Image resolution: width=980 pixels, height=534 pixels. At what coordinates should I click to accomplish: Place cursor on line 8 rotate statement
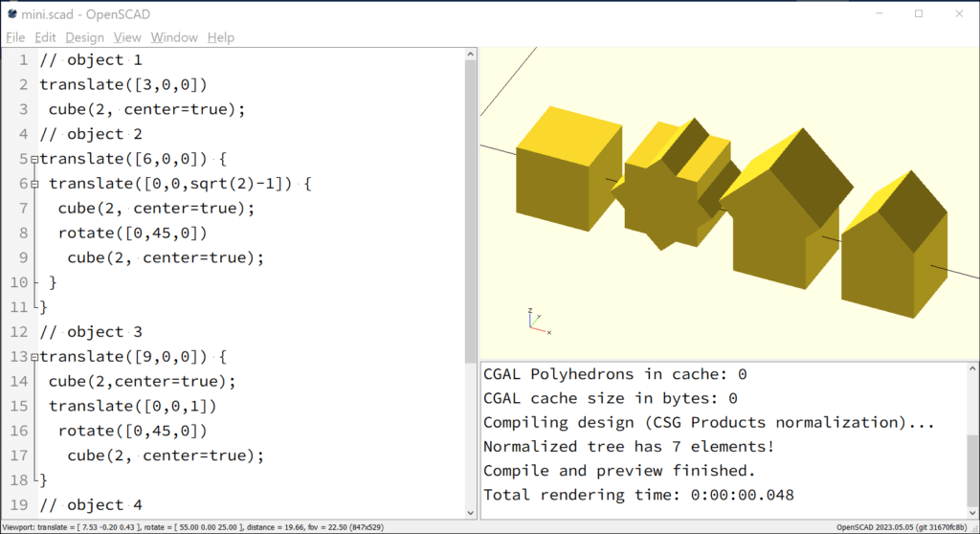point(132,234)
